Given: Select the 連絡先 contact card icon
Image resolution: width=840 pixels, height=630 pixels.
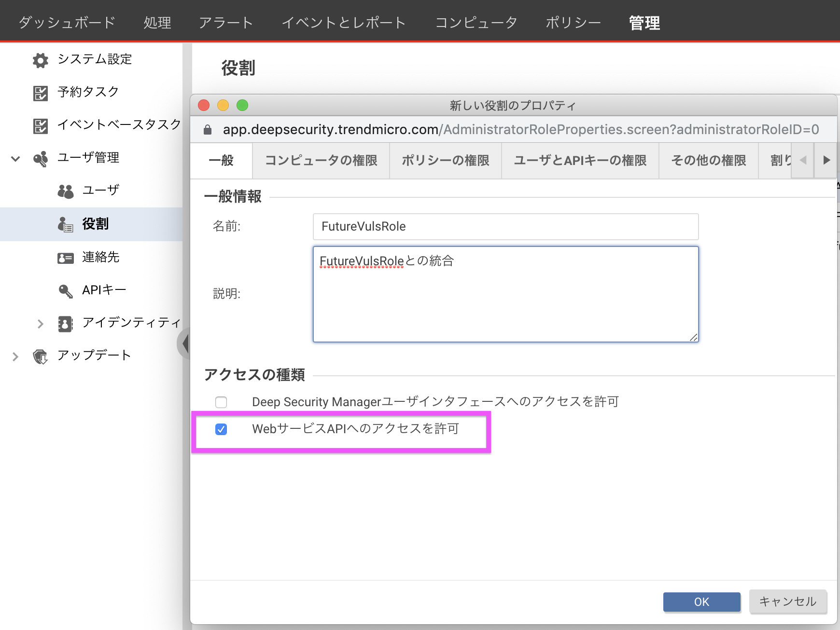Looking at the screenshot, I should point(65,257).
